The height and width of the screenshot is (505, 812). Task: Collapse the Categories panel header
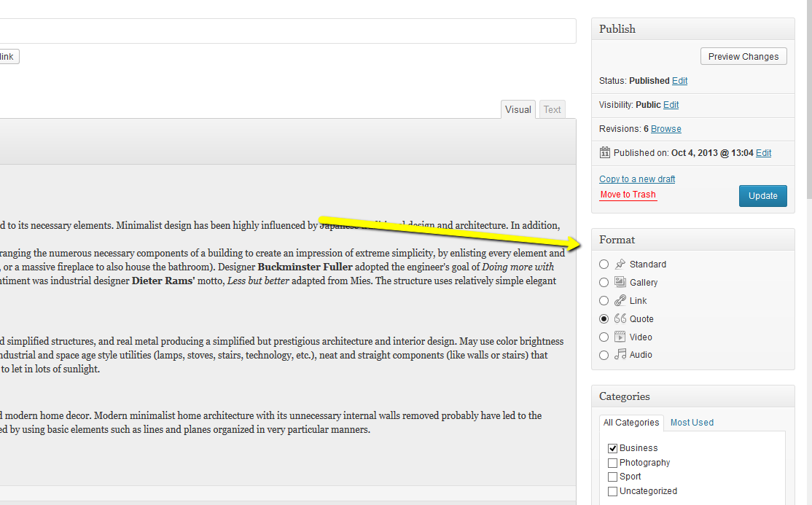(x=692, y=396)
